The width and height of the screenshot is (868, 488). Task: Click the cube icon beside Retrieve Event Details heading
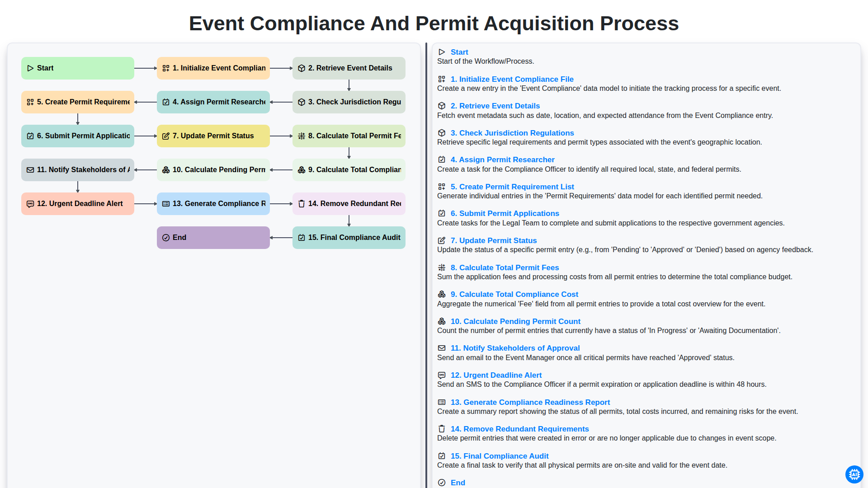tap(442, 106)
